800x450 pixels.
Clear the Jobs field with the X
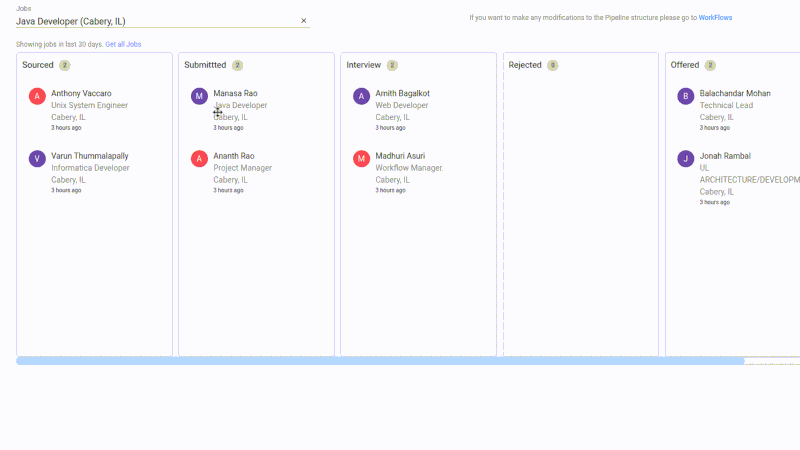point(304,21)
